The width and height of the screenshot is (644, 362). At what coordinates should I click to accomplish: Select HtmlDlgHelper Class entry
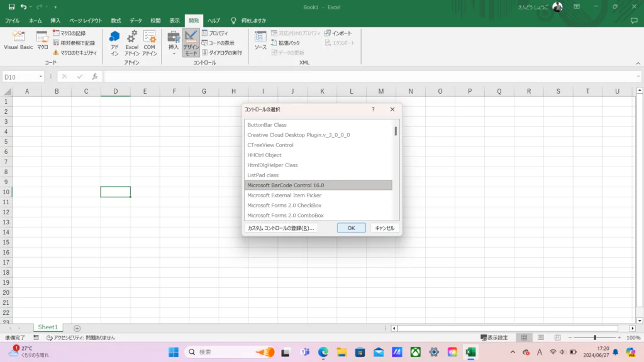pyautogui.click(x=318, y=165)
